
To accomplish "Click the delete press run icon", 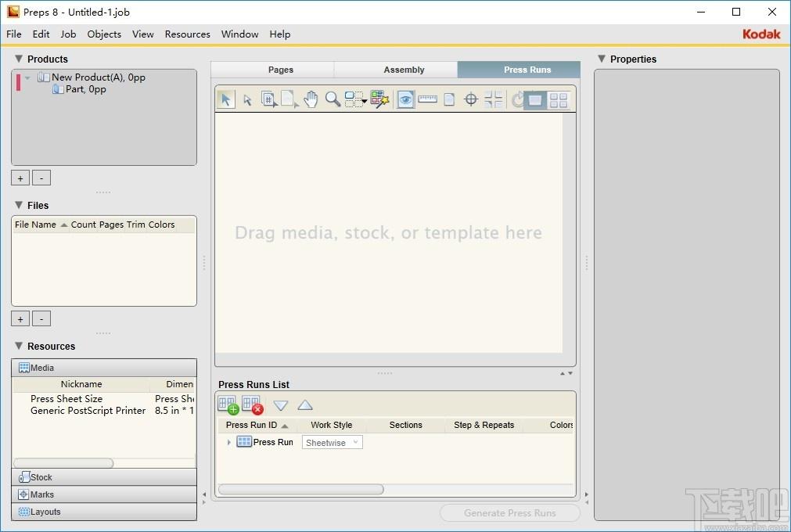I will pos(252,405).
